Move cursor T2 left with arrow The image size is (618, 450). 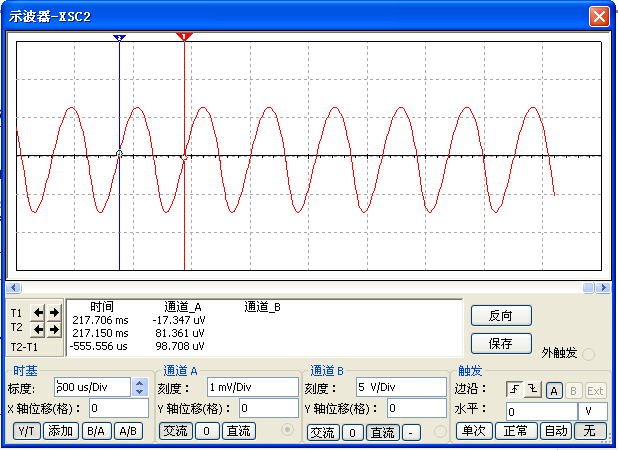39,329
